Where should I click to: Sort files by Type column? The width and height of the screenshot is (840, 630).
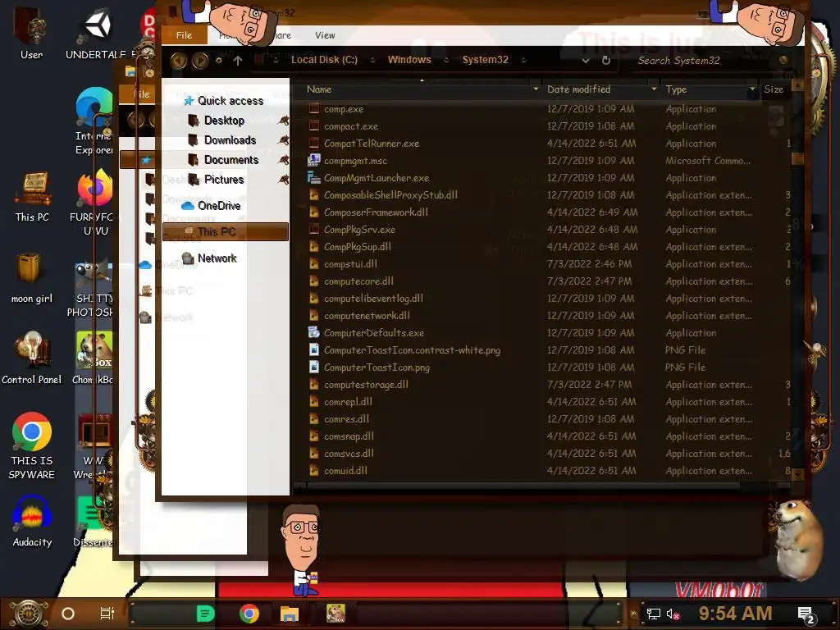click(676, 89)
